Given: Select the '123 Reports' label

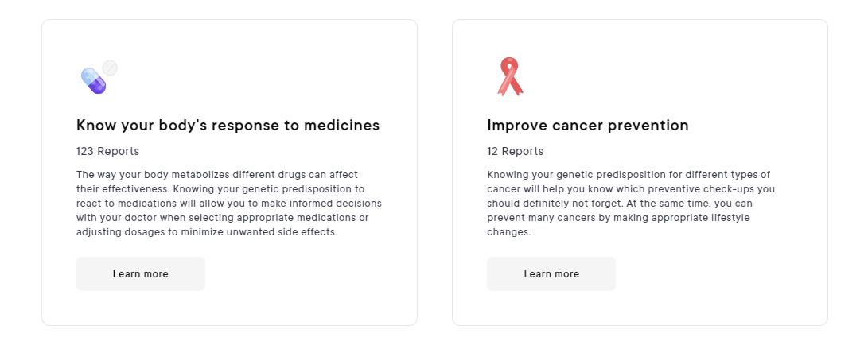Looking at the screenshot, I should pos(107,151).
